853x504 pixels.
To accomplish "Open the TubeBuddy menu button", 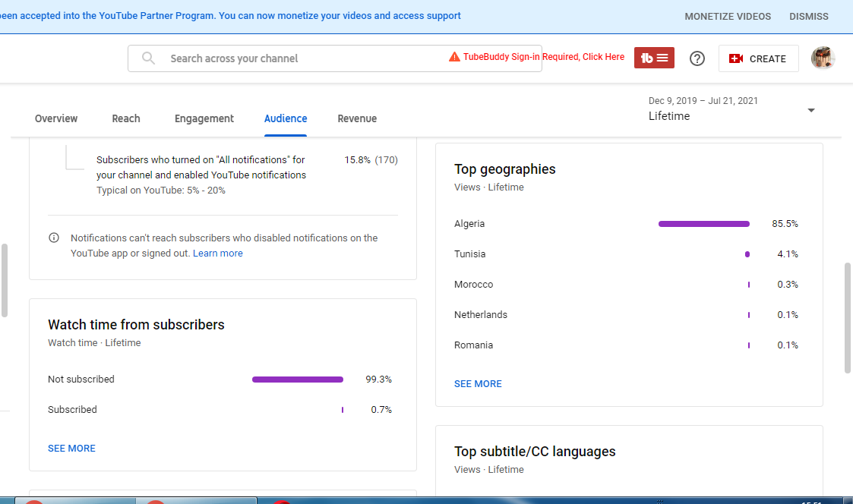I will point(654,58).
